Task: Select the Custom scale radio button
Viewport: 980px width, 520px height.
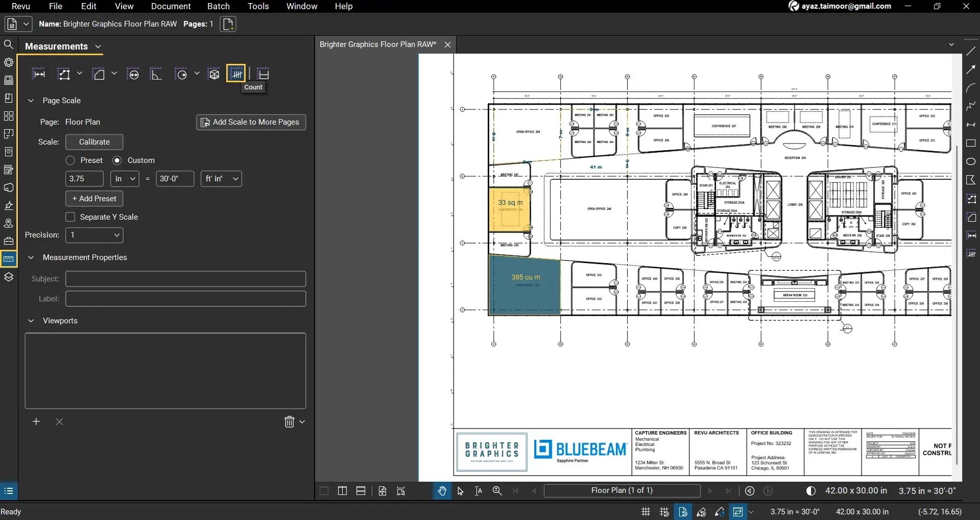Action: pos(118,160)
